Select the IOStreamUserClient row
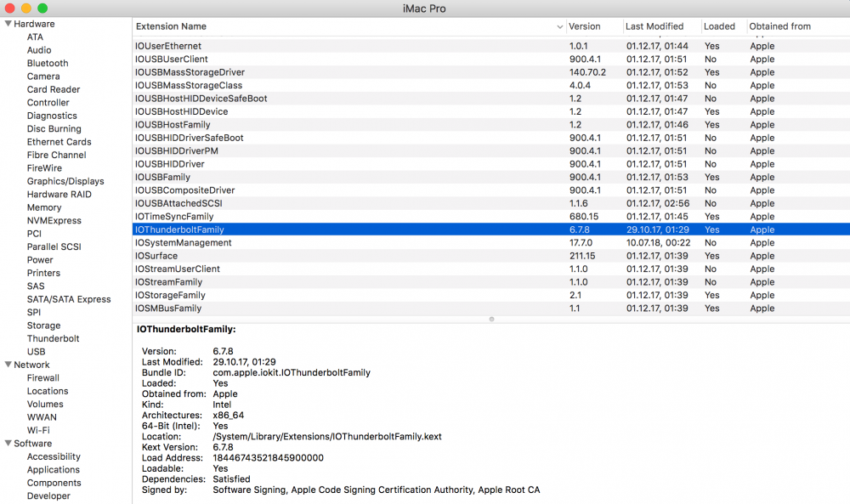Screen dimensions: 850x504 coord(491,269)
